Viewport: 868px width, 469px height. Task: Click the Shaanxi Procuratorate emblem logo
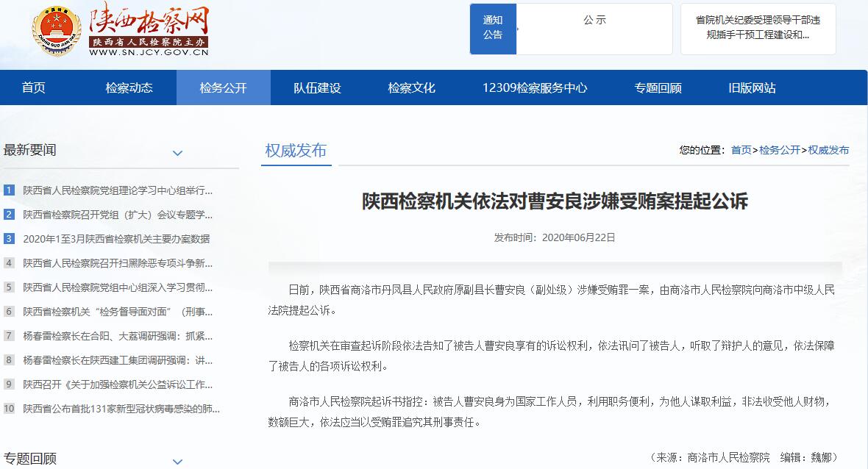pyautogui.click(x=57, y=31)
